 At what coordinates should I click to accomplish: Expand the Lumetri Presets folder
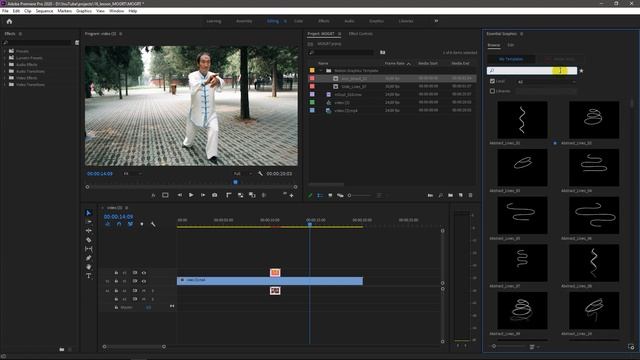coord(5,58)
